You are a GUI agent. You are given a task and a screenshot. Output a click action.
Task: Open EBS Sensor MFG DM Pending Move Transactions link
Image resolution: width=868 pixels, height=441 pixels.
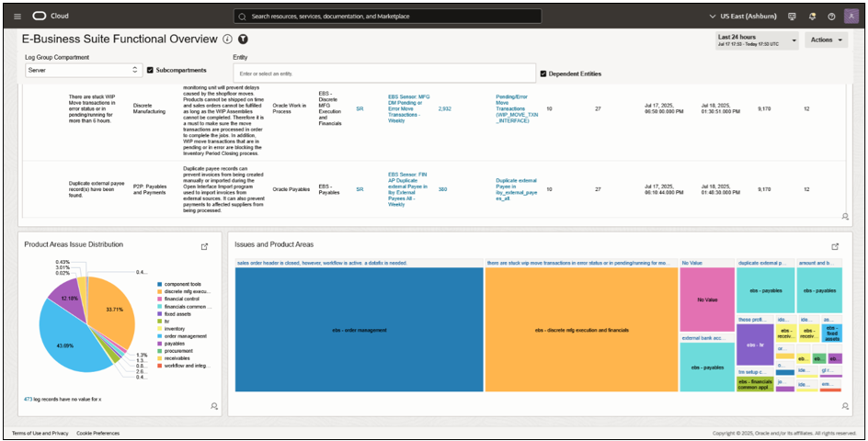(x=408, y=109)
